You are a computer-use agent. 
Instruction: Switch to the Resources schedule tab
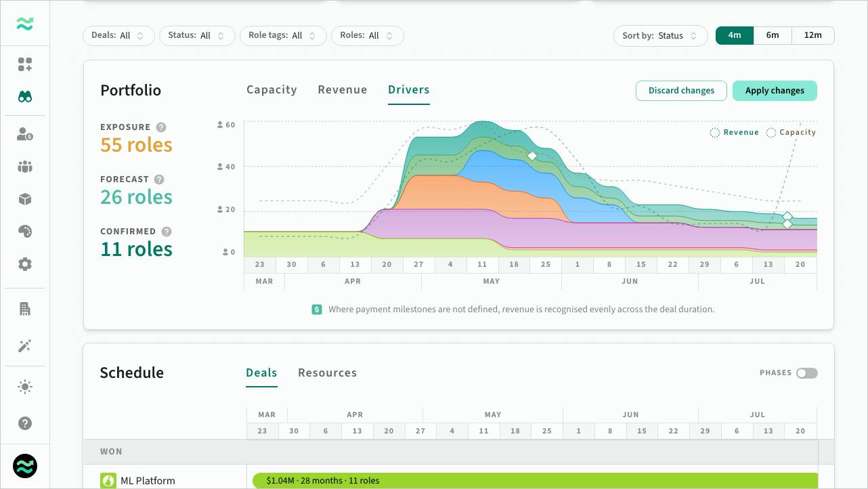click(x=327, y=373)
